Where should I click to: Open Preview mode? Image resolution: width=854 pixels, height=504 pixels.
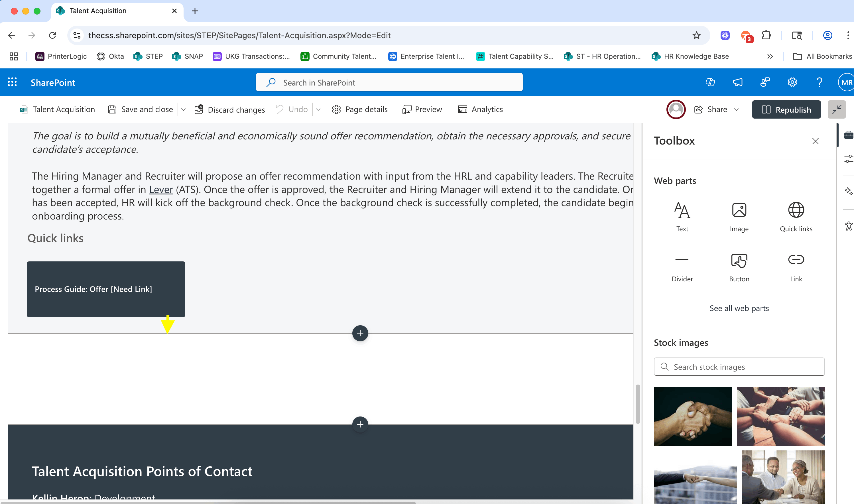[x=422, y=109]
